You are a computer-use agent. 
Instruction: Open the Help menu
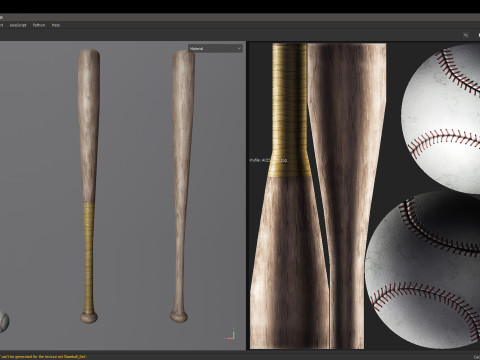56,25
